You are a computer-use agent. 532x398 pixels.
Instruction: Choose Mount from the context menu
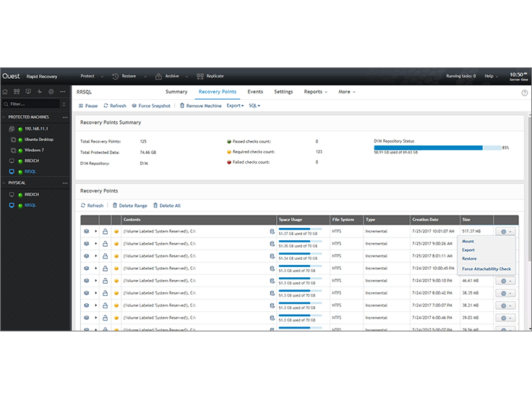[468, 242]
